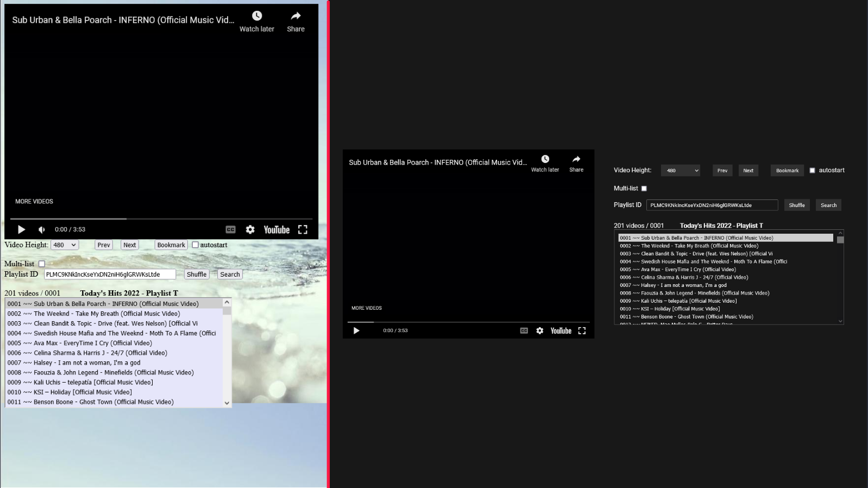Select 0004 Swedish House Mafia in left list
The image size is (868, 488).
[114, 333]
